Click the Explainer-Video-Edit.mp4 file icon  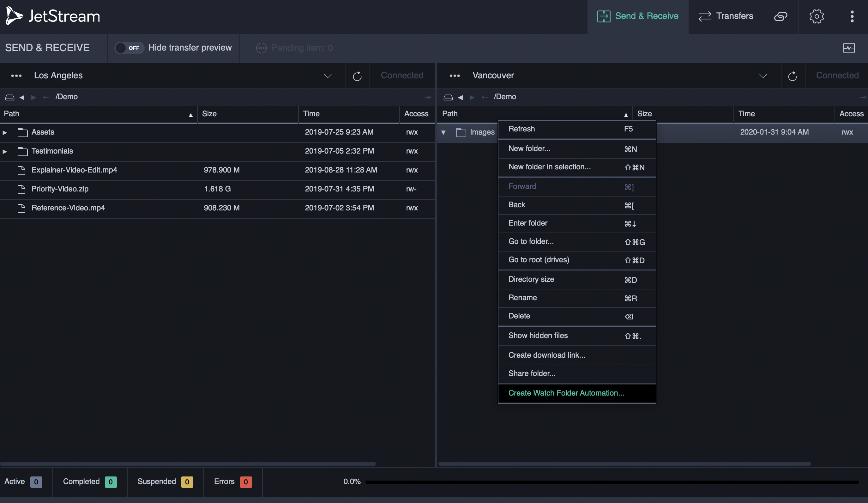coord(21,170)
